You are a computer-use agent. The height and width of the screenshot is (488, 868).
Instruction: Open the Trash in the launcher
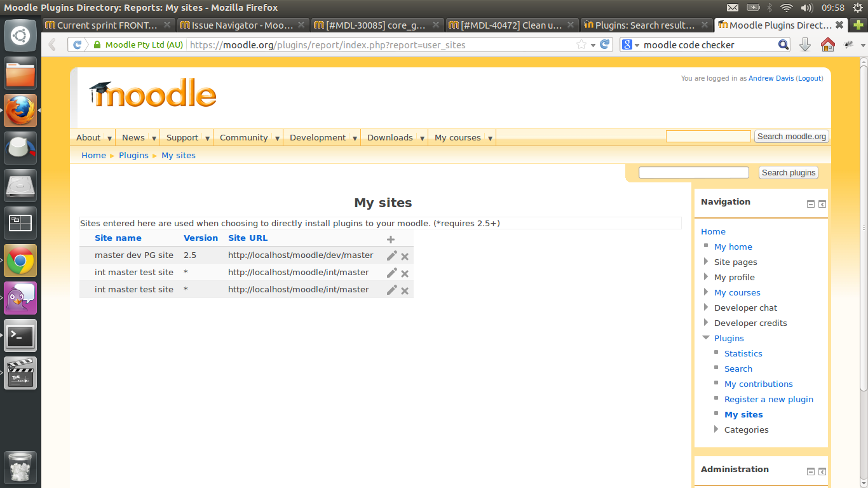pos(20,468)
